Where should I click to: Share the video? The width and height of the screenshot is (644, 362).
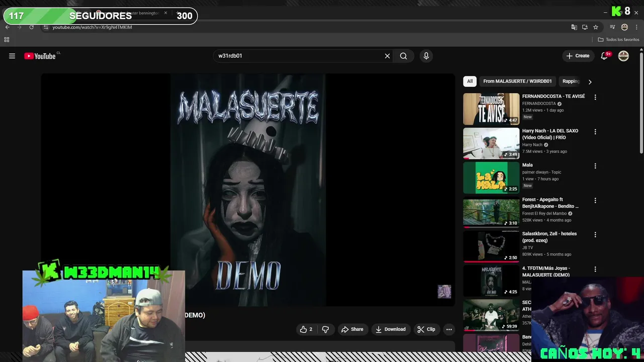pos(352,329)
